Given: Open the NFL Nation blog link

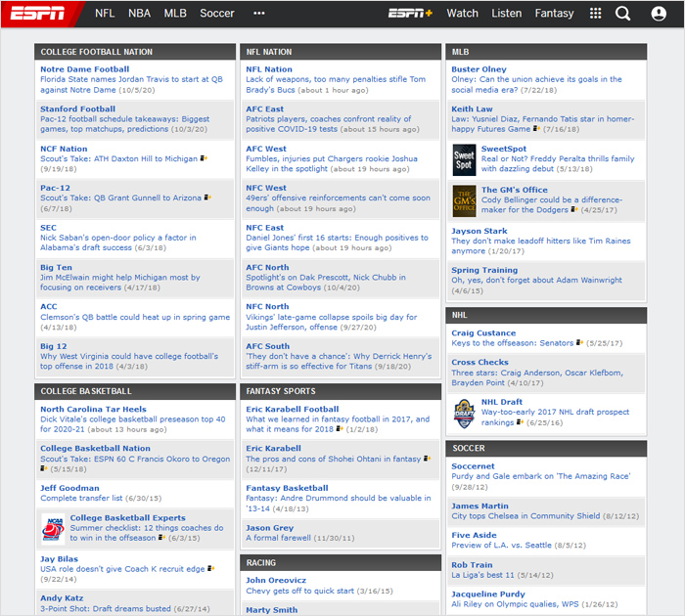Looking at the screenshot, I should point(269,69).
